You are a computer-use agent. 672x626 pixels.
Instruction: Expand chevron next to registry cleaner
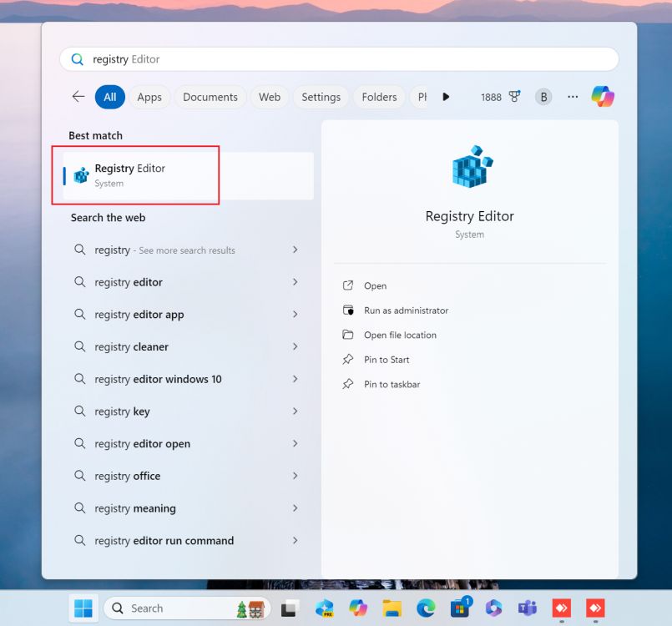[x=295, y=346]
